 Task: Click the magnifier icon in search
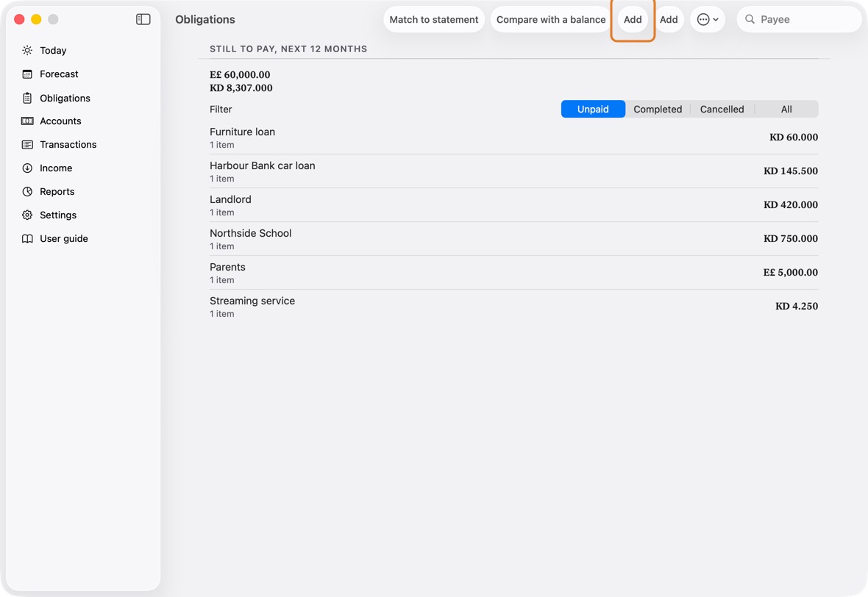point(750,19)
